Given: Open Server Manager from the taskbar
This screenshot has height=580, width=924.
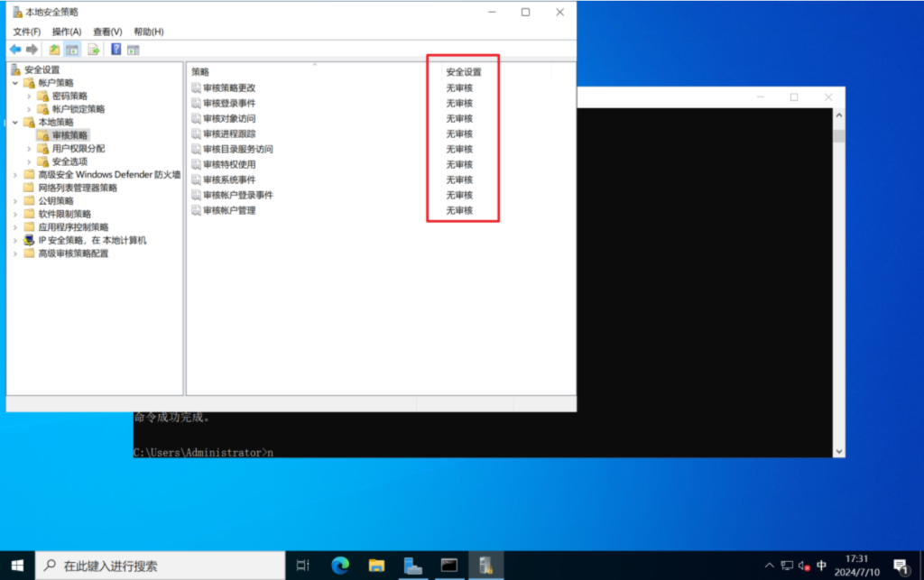Looking at the screenshot, I should point(412,566).
